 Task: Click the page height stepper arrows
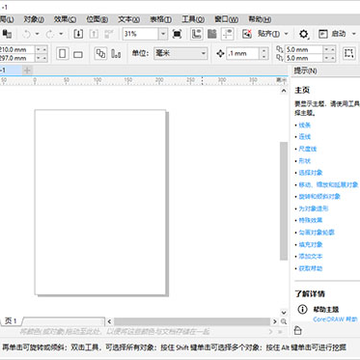click(x=42, y=58)
